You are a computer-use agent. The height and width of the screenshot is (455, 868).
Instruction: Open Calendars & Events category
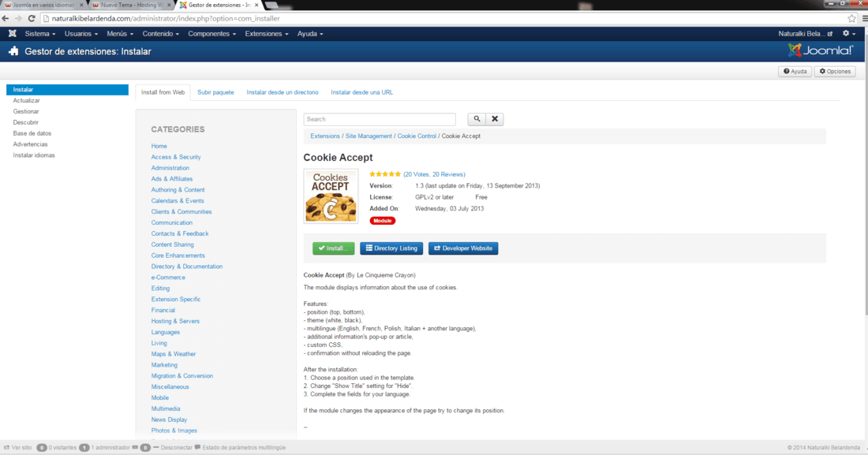[177, 201]
